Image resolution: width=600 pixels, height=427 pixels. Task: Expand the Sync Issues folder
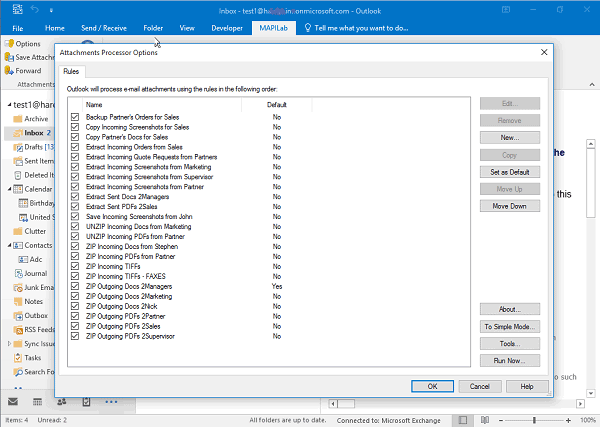tap(10, 344)
